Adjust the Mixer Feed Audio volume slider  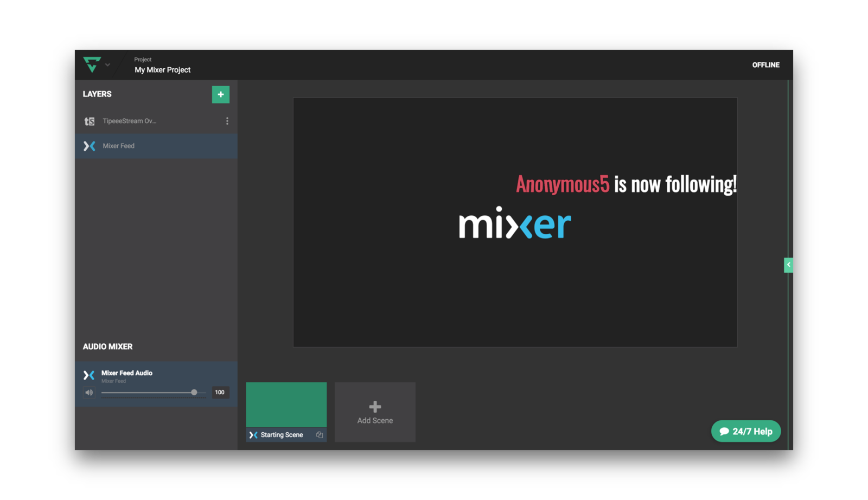coord(153,393)
